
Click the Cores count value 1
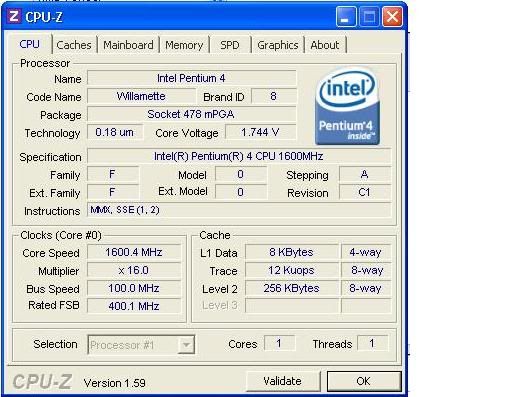click(279, 343)
